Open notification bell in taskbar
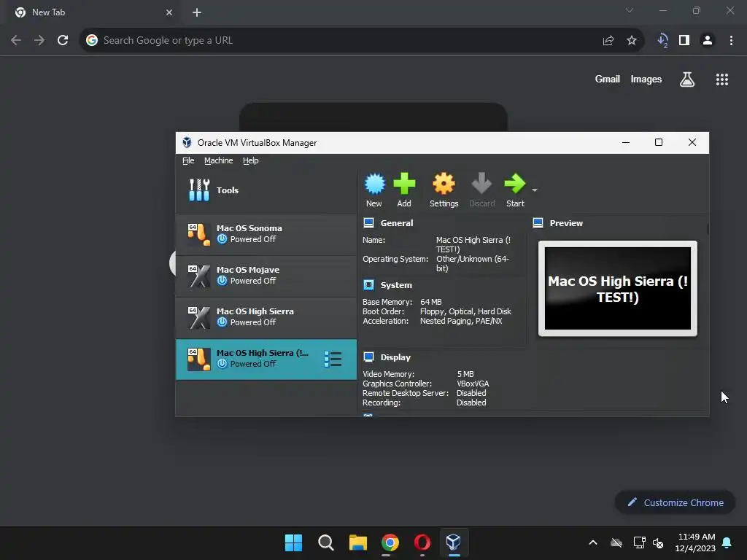The image size is (747, 560). coord(727,542)
